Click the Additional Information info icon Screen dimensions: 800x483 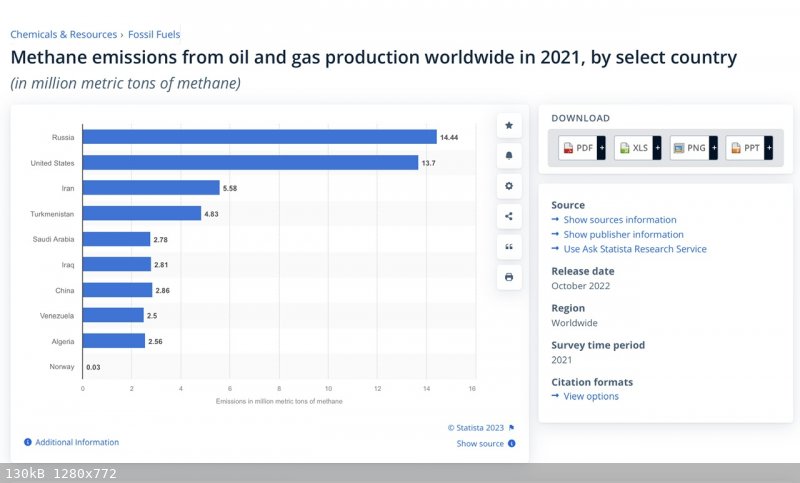click(x=28, y=442)
